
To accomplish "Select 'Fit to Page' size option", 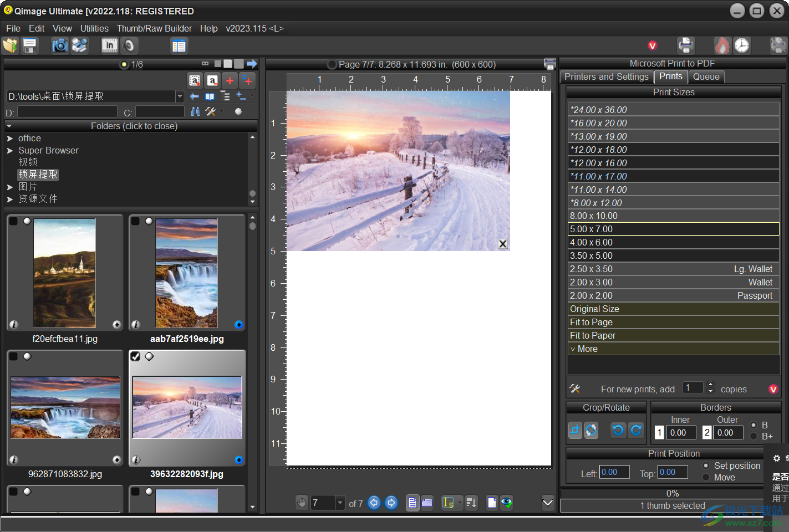I will click(x=673, y=322).
